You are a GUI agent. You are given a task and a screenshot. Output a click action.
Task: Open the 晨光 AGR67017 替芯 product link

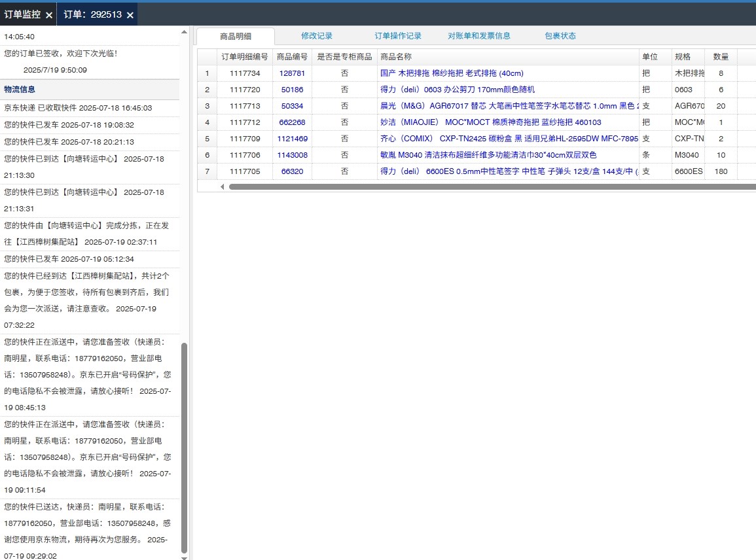[x=509, y=106]
